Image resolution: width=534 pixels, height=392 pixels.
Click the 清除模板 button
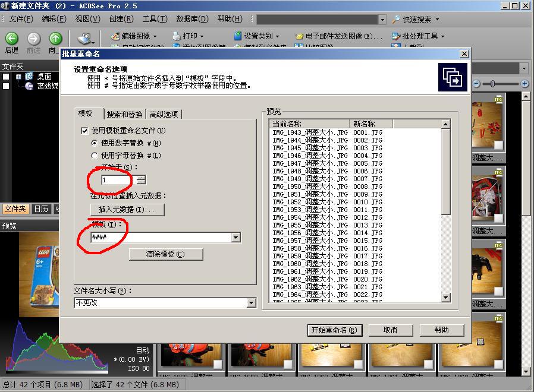166,254
